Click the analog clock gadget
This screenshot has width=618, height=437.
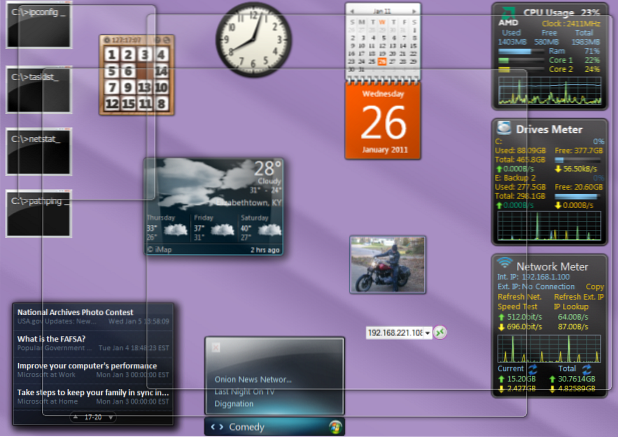pos(245,30)
